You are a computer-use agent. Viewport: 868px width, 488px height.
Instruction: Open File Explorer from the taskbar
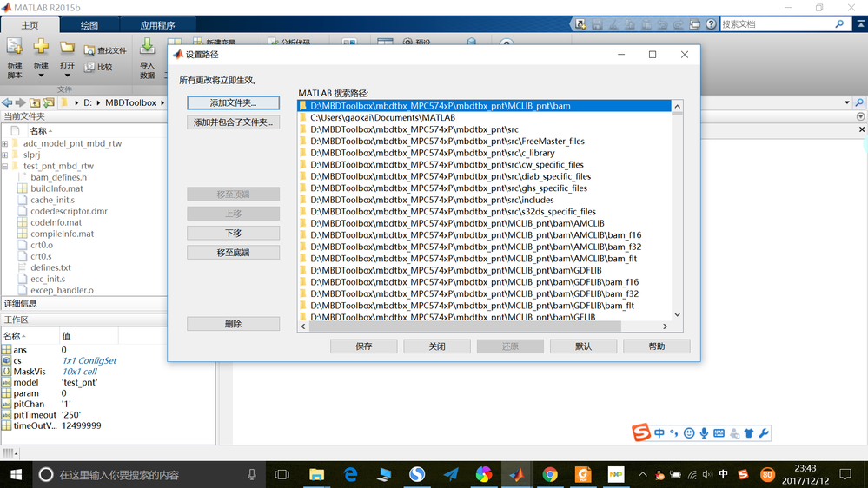pyautogui.click(x=316, y=474)
